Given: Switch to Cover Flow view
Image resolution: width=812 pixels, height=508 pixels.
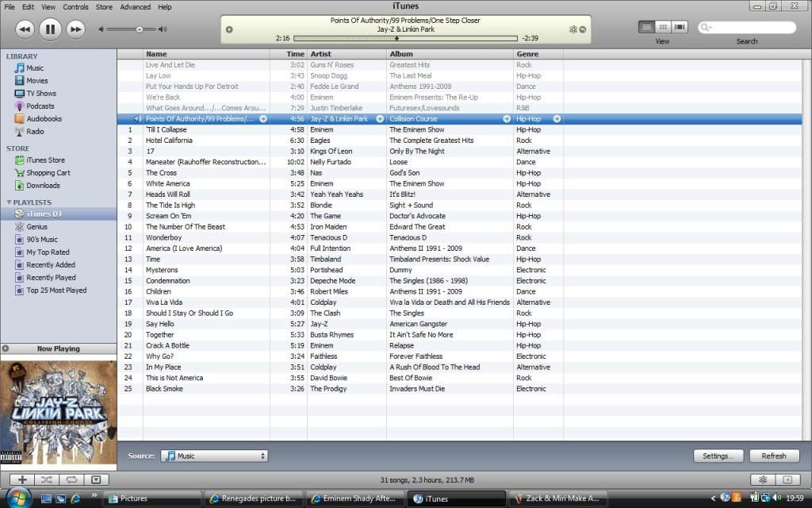Looking at the screenshot, I should click(x=680, y=27).
